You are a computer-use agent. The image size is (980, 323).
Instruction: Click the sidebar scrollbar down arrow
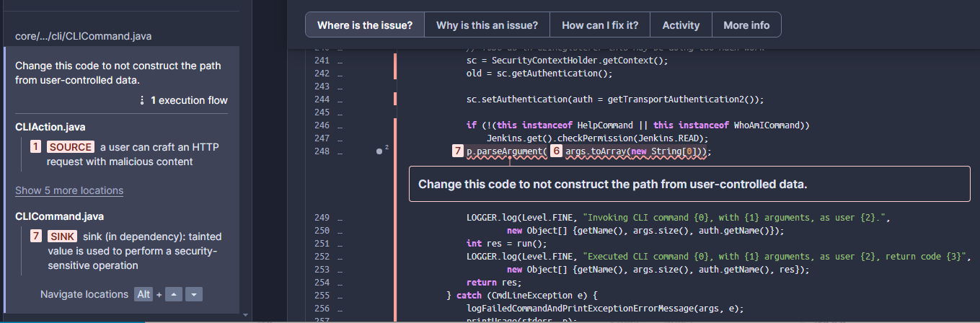coord(246,315)
